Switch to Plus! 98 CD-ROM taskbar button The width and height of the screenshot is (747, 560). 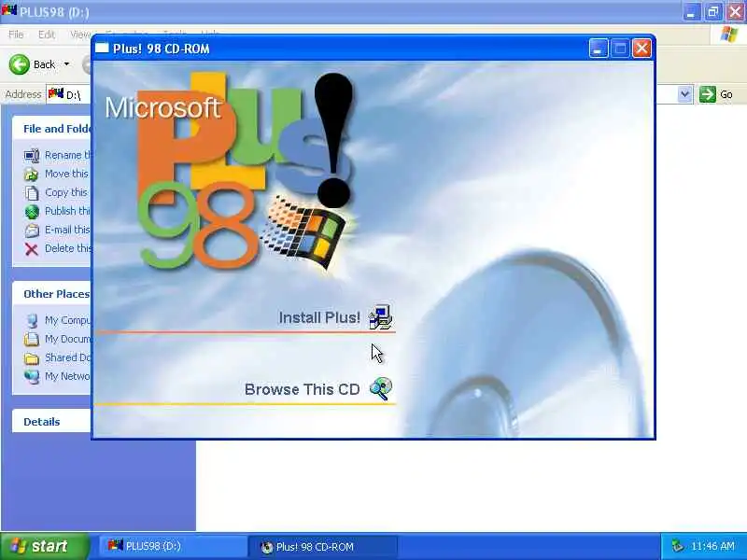pyautogui.click(x=323, y=547)
